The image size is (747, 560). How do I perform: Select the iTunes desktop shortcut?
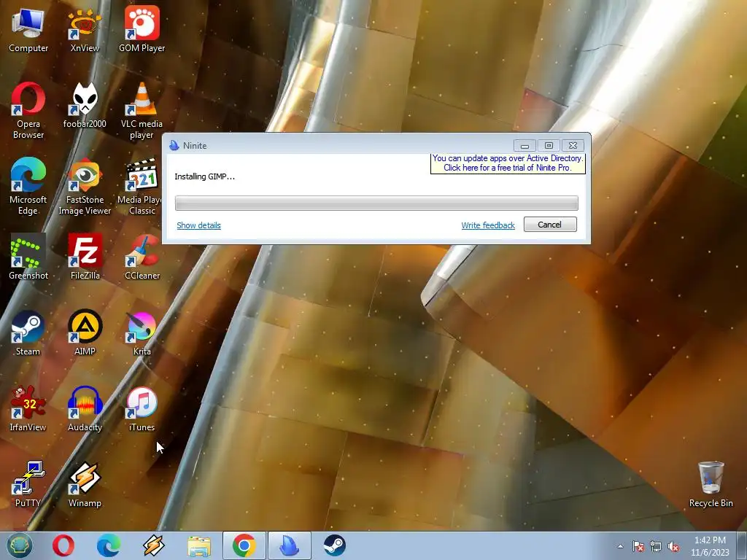142,408
